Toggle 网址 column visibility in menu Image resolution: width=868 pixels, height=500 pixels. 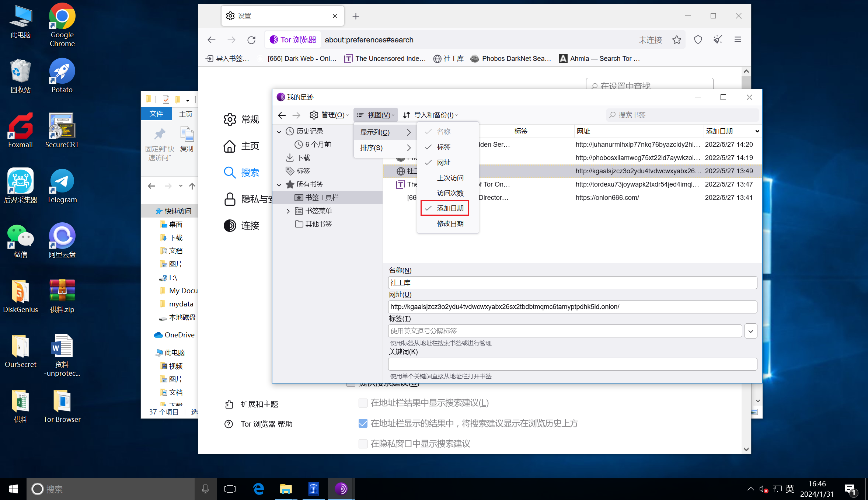pyautogui.click(x=448, y=163)
